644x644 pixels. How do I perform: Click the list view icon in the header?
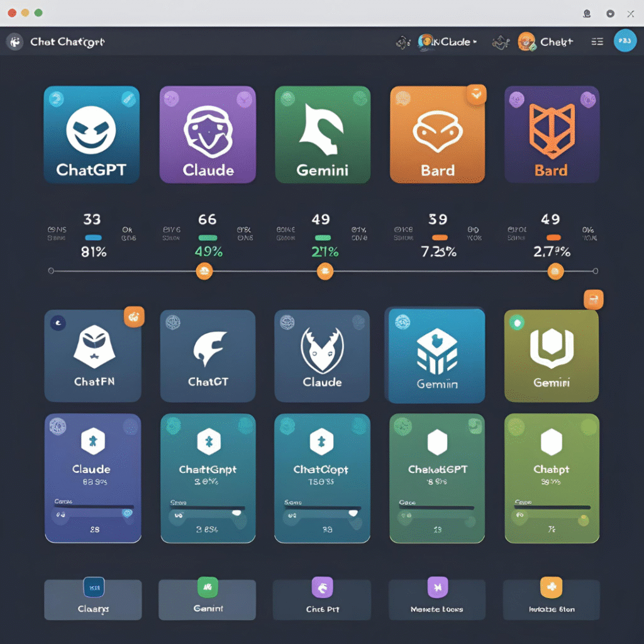point(597,42)
